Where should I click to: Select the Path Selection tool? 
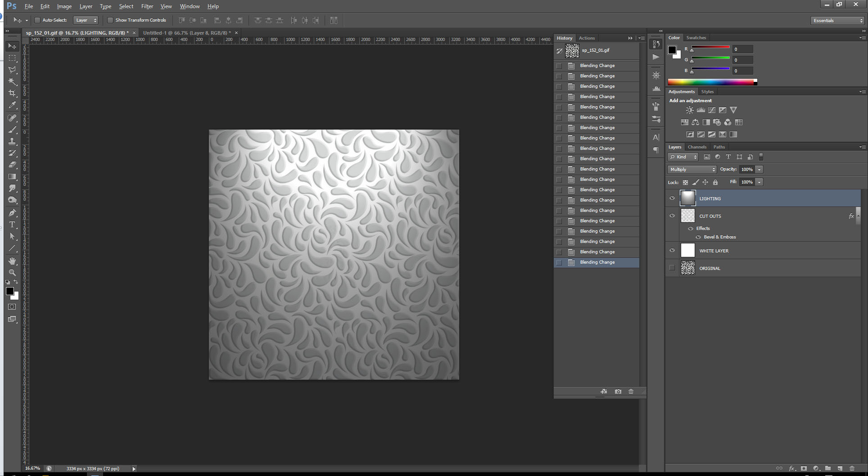[12, 236]
